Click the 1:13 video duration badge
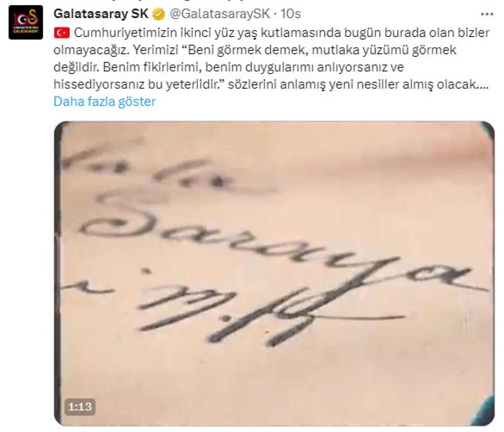This screenshot has height=432, width=504. pyautogui.click(x=80, y=407)
